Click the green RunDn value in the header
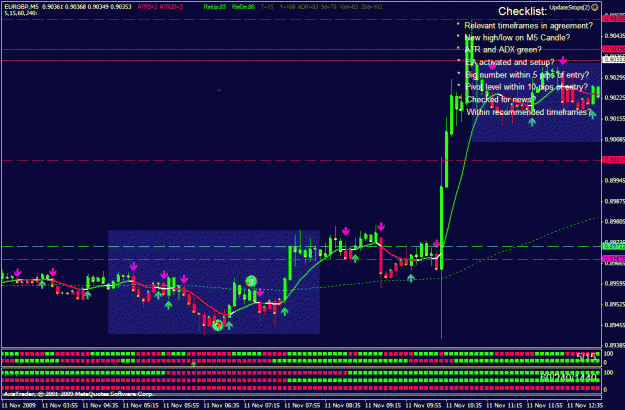The height and width of the screenshot is (410, 625). (x=243, y=7)
